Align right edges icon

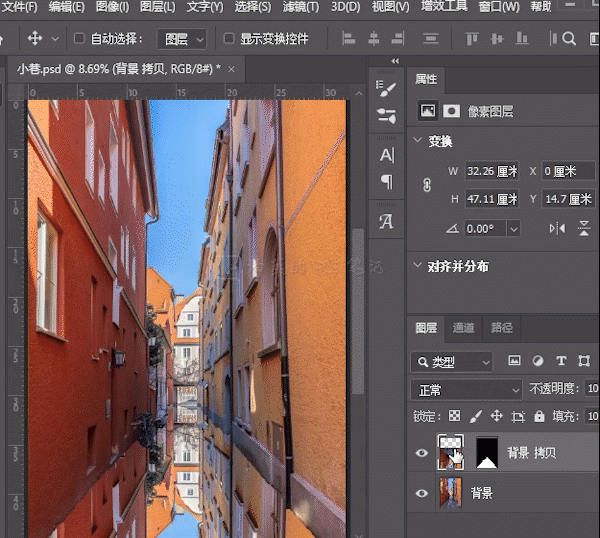[x=398, y=39]
